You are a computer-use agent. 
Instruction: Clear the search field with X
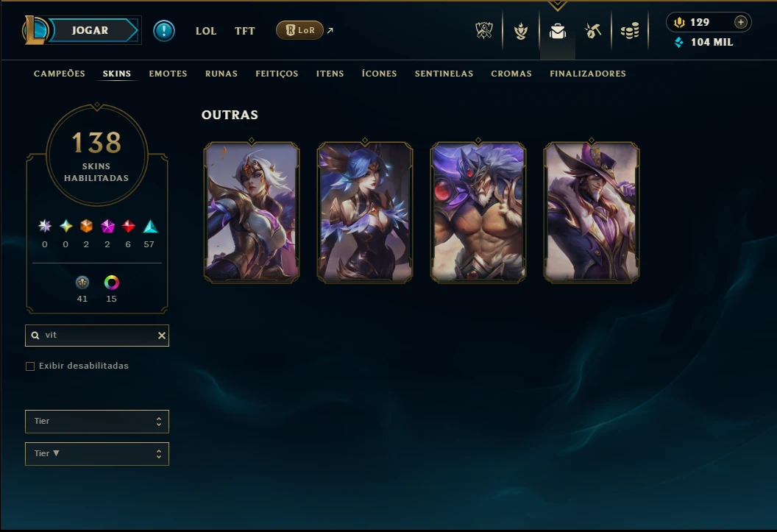click(x=162, y=336)
